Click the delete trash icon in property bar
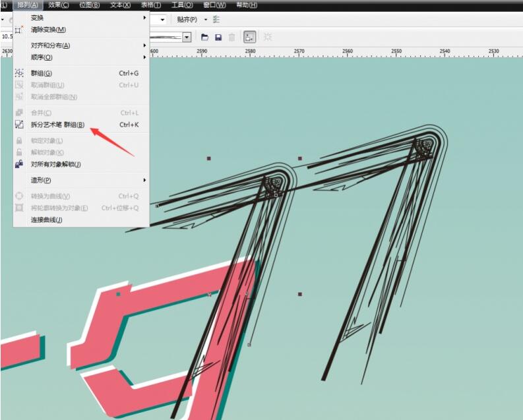 click(x=231, y=37)
